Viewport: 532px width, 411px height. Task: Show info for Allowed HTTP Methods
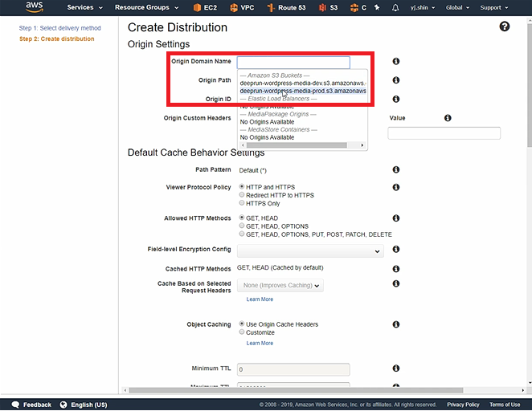click(395, 218)
